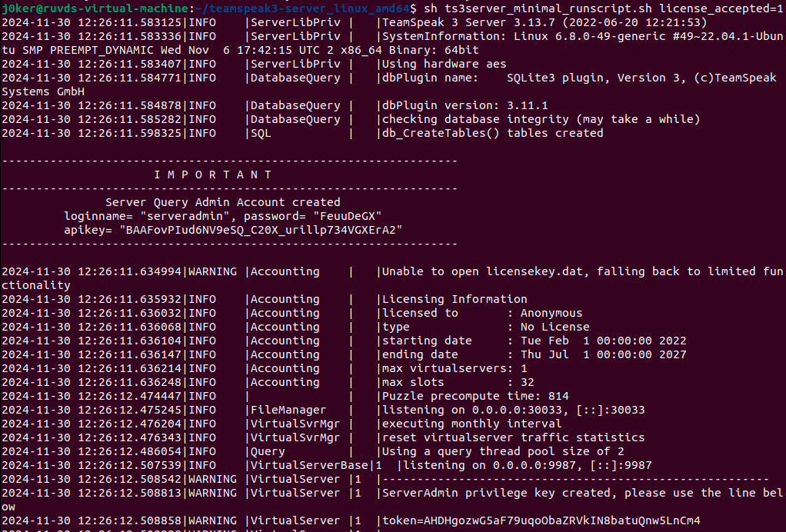Click the "Server Query Admin Account created" line
The width and height of the screenshot is (786, 532).
222,202
